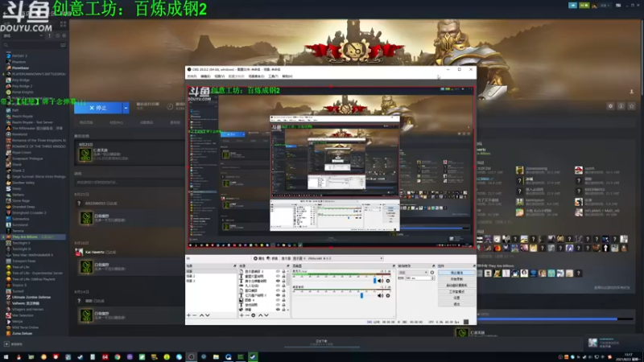Click 属性 gear button above OBS docks
Image resolution: width=644 pixels, height=362 pixels.
click(258, 258)
